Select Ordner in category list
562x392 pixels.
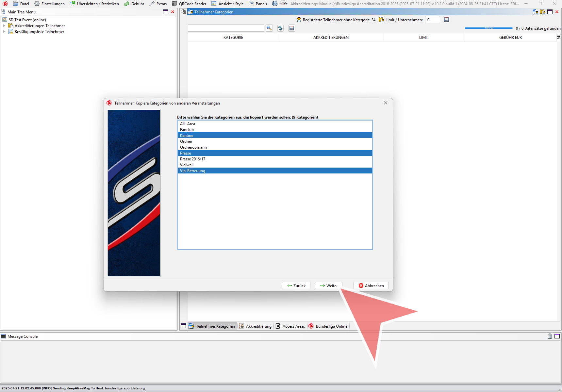(x=275, y=141)
